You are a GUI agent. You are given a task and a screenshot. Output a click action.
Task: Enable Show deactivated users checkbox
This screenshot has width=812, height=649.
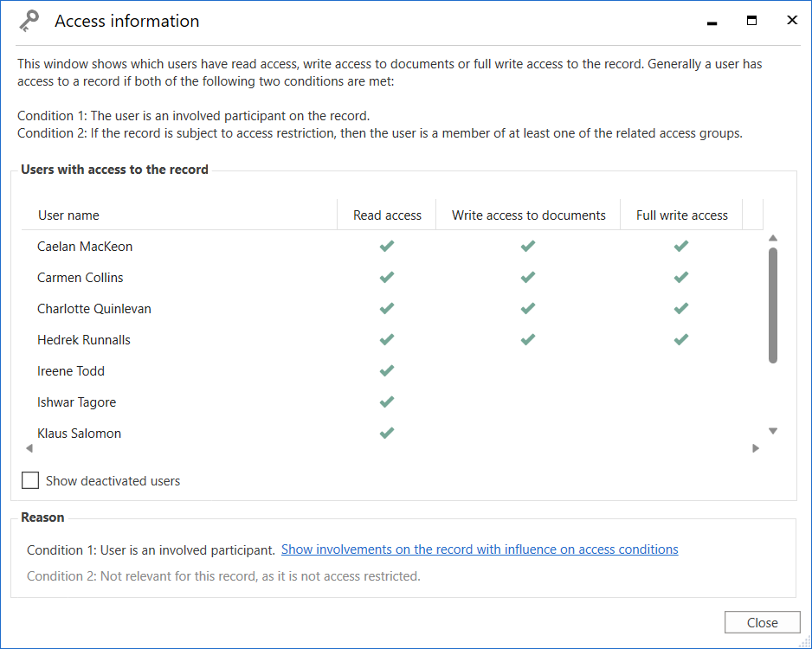coord(30,480)
